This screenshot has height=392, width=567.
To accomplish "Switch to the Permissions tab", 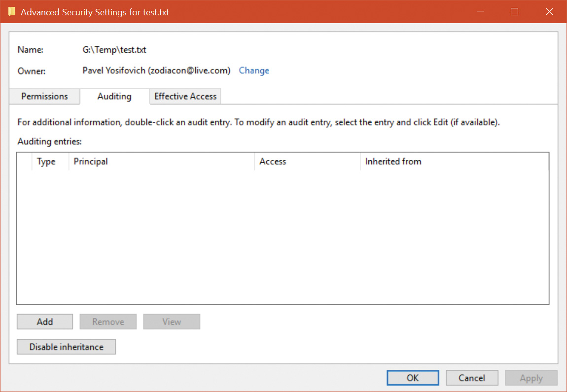I will point(44,96).
